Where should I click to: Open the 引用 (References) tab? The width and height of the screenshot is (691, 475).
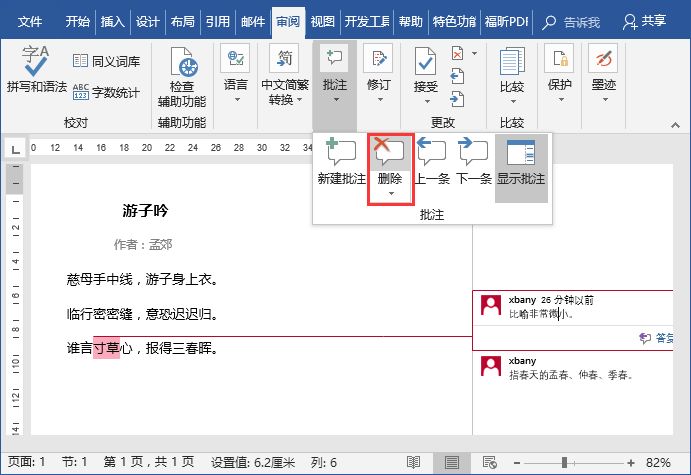218,22
